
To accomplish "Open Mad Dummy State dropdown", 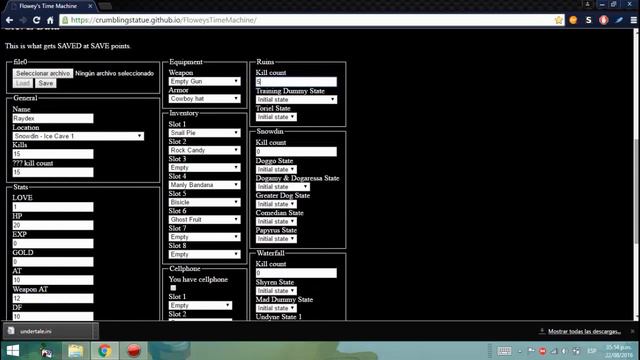I will click(x=276, y=308).
